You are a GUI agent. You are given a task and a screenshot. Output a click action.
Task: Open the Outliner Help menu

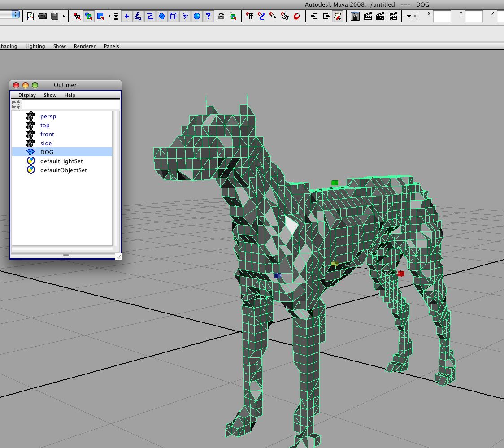tap(70, 95)
